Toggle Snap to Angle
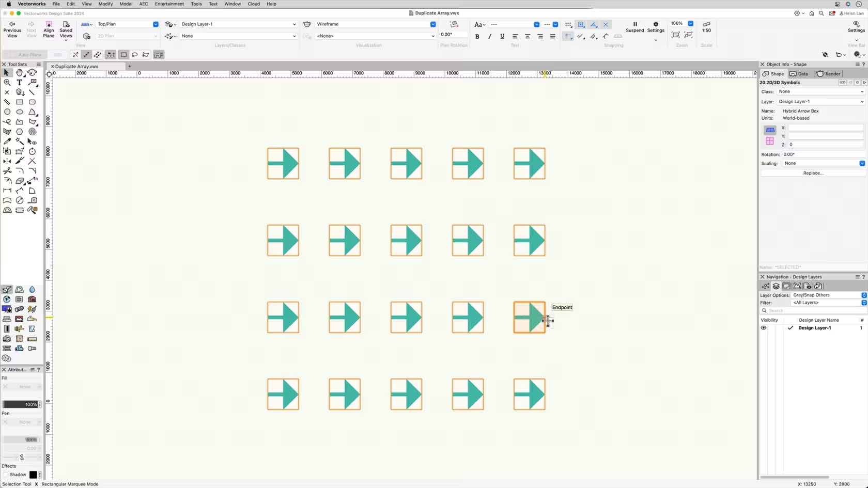868x488 pixels. [x=593, y=24]
